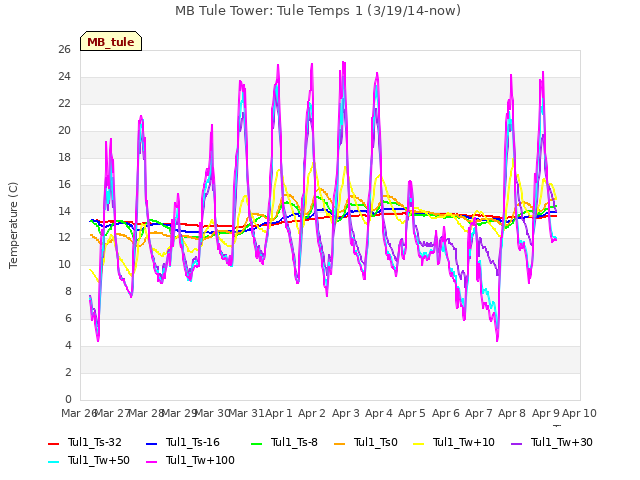
Task: Select the Tul1_Tw+30 legend label
Action: [x=562, y=442]
